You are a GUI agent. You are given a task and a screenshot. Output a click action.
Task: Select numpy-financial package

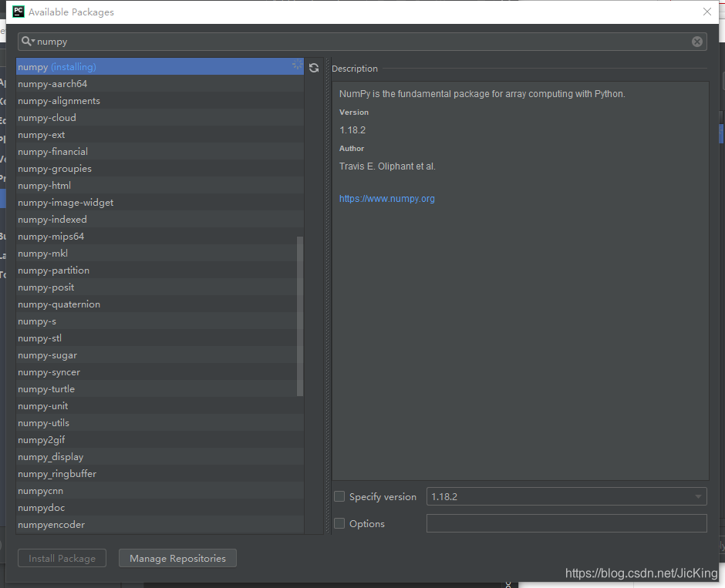[x=160, y=152]
